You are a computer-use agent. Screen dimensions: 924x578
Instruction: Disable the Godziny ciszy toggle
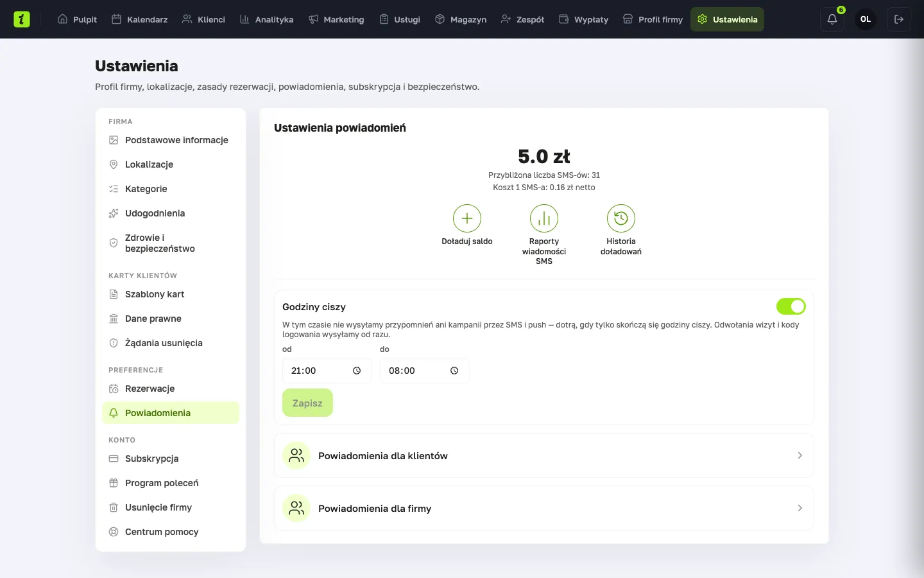[791, 306]
